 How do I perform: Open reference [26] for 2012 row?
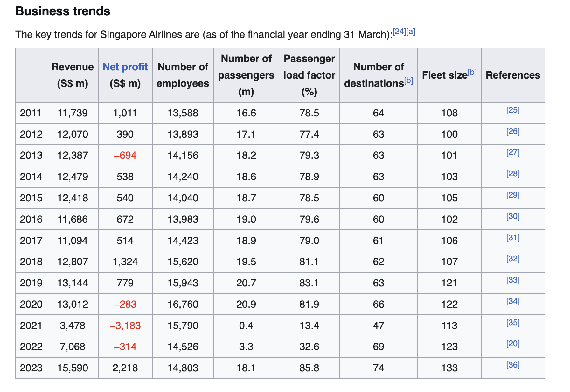coord(513,131)
